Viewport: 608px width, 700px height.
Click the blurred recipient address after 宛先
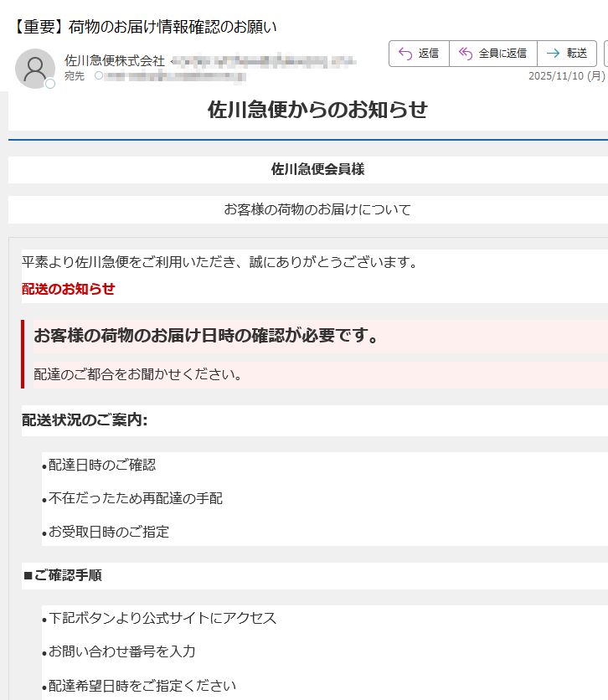click(x=175, y=76)
